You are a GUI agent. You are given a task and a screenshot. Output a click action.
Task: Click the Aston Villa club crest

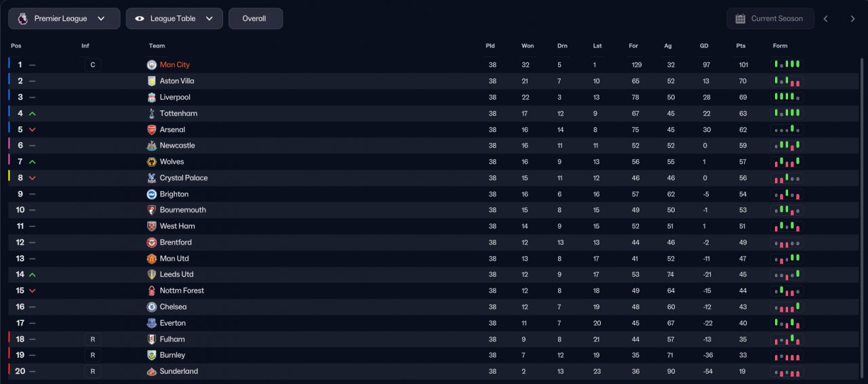pos(152,81)
